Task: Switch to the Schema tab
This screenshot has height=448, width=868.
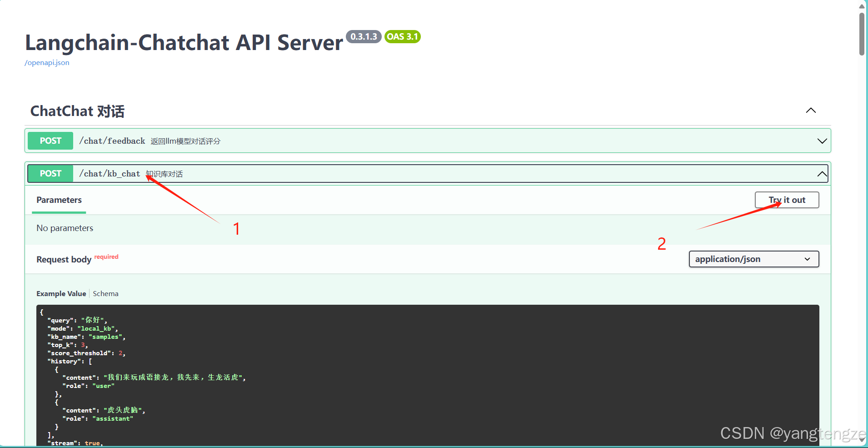Action: [x=105, y=294]
